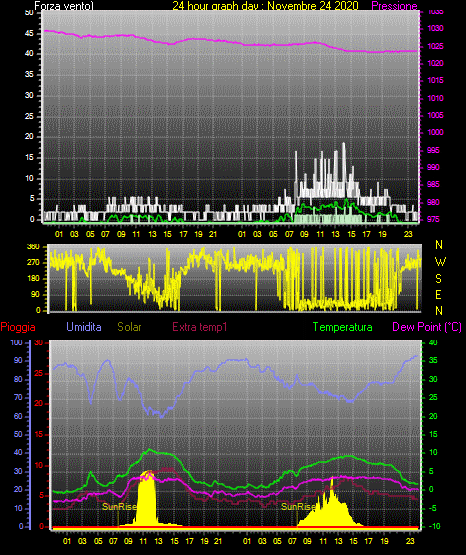This screenshot has height=555, width=466.
Task: Click the second SunRise marker text
Action: click(298, 507)
